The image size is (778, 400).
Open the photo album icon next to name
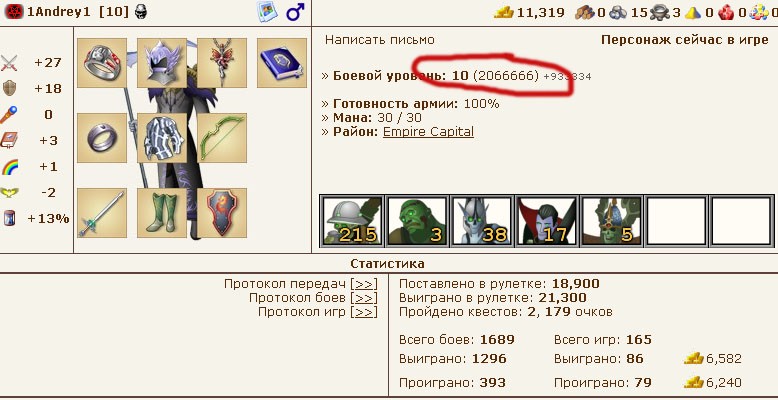(x=267, y=12)
